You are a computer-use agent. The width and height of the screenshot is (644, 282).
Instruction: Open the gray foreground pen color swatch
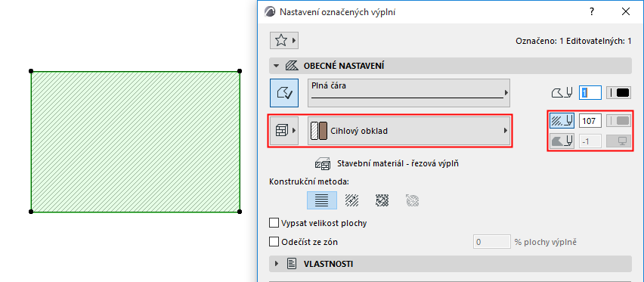point(618,121)
